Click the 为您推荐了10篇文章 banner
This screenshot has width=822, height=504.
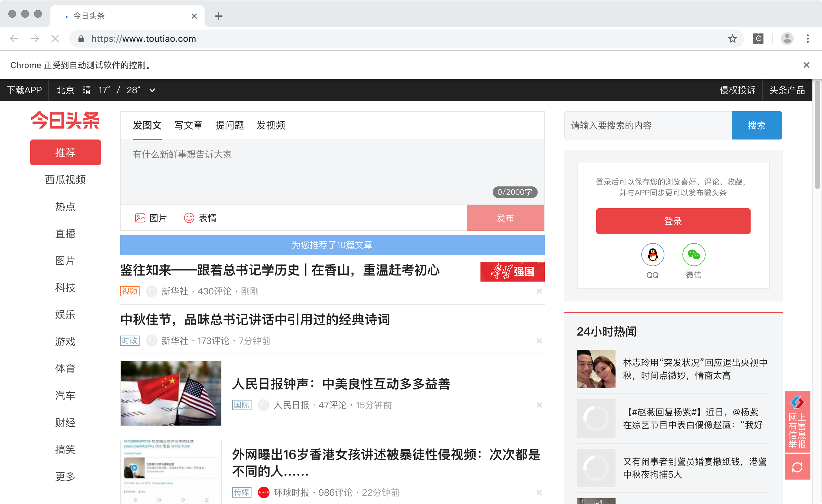[x=332, y=245]
